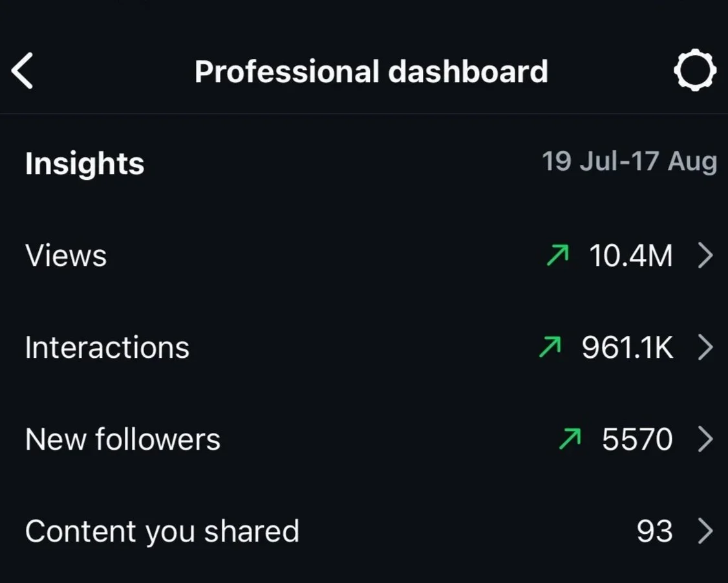This screenshot has width=728, height=583.
Task: Click the 961.1K interactions value
Action: tap(627, 347)
